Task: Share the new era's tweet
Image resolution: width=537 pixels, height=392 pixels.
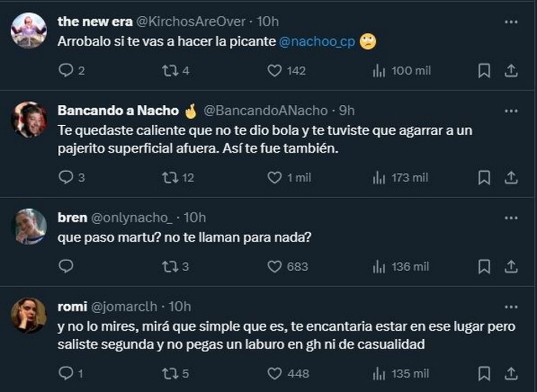Action: click(511, 71)
